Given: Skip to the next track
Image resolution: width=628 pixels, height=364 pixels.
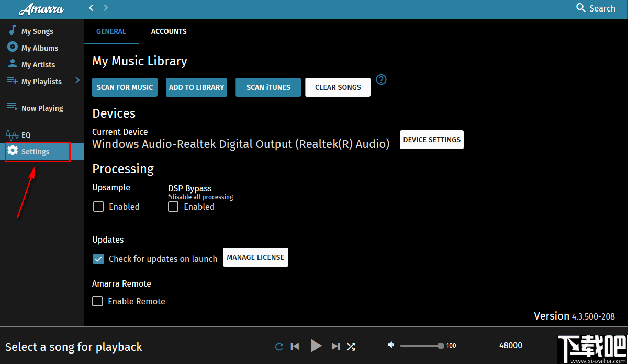Looking at the screenshot, I should pos(335,346).
